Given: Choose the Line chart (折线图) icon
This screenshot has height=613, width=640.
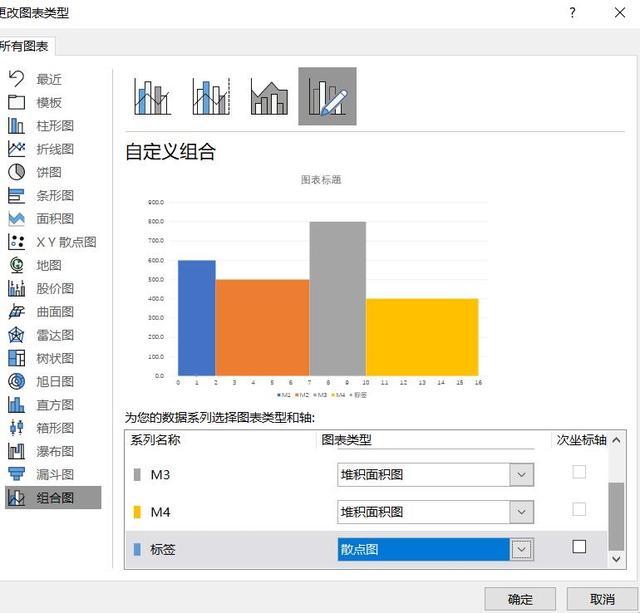Looking at the screenshot, I should [16, 149].
